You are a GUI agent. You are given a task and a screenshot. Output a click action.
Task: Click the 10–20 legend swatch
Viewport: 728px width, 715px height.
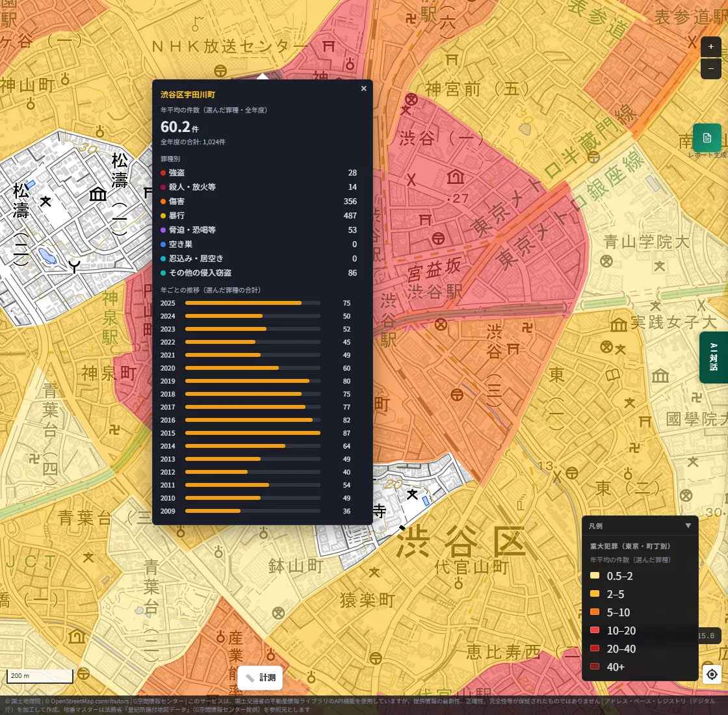(594, 630)
